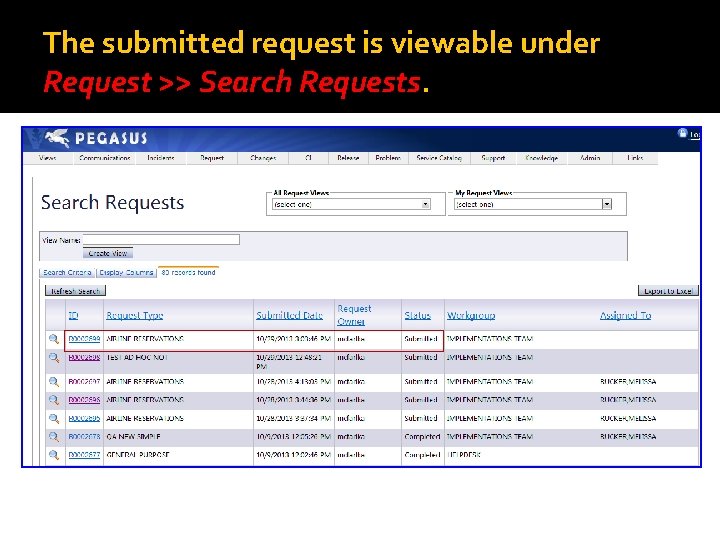This screenshot has width=720, height=540.
Task: Switch to the Search Criteria tab
Action: click(x=67, y=273)
